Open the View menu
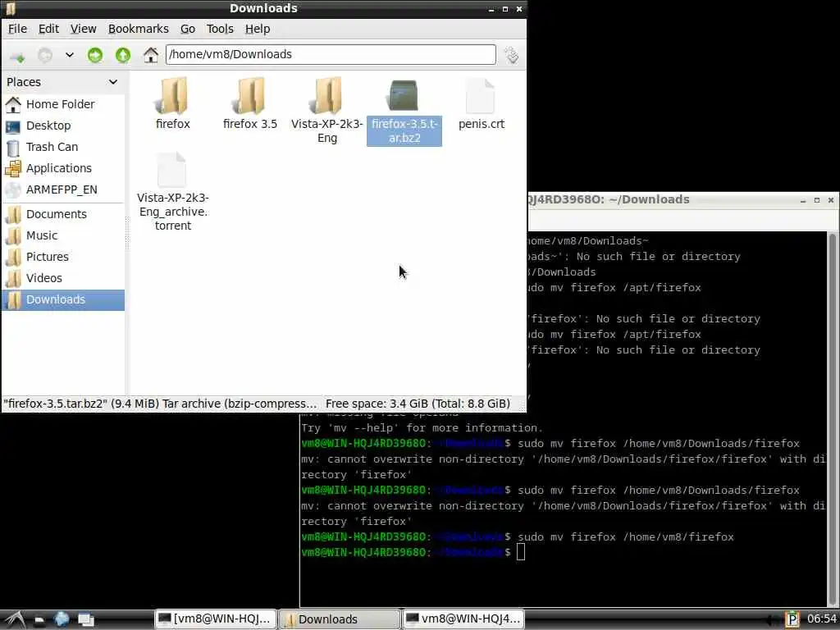Screen dimensions: 840x630 coord(83,29)
